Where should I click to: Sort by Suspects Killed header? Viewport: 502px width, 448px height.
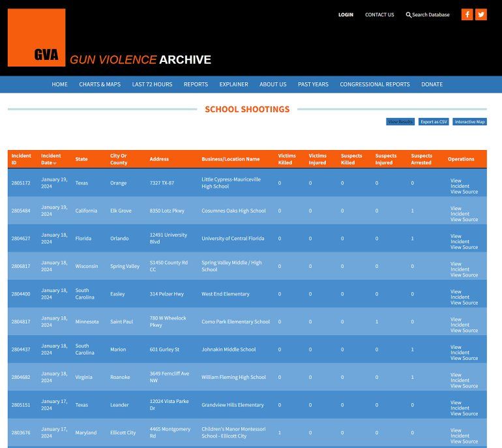click(351, 159)
